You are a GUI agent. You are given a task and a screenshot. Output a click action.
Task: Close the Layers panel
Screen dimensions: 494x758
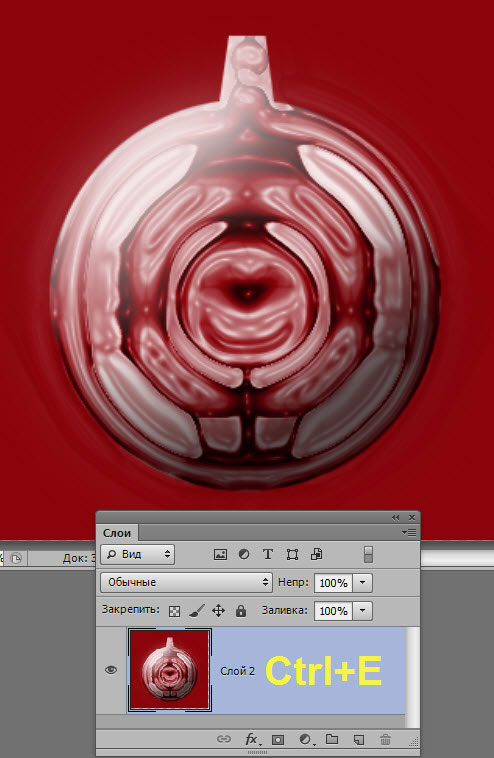412,517
